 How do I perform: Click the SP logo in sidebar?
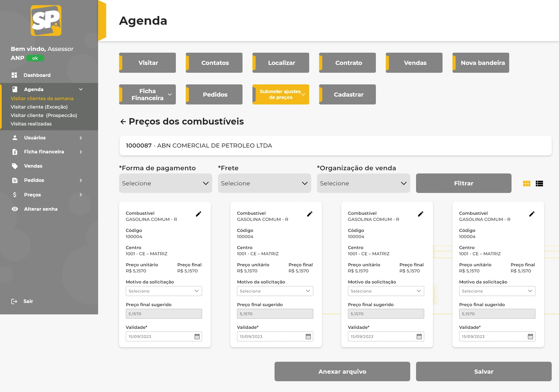coord(46,20)
